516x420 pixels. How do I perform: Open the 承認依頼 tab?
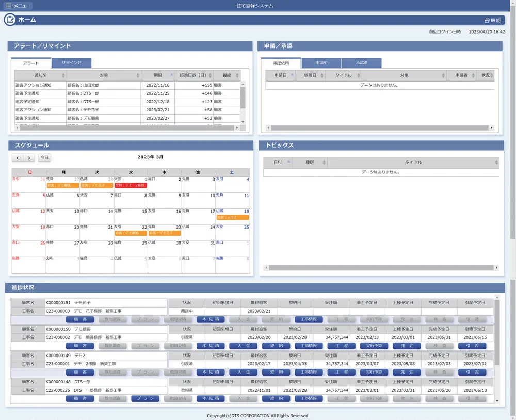281,63
